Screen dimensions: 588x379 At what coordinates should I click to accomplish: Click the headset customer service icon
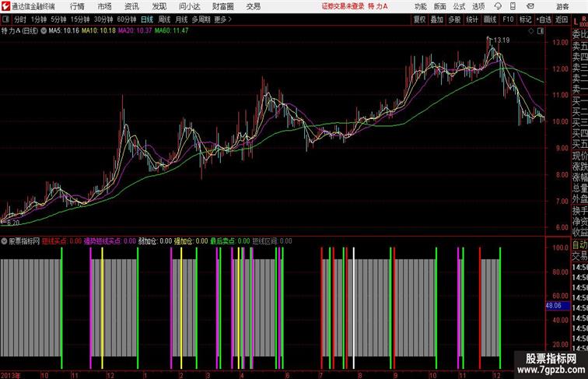(498, 6)
